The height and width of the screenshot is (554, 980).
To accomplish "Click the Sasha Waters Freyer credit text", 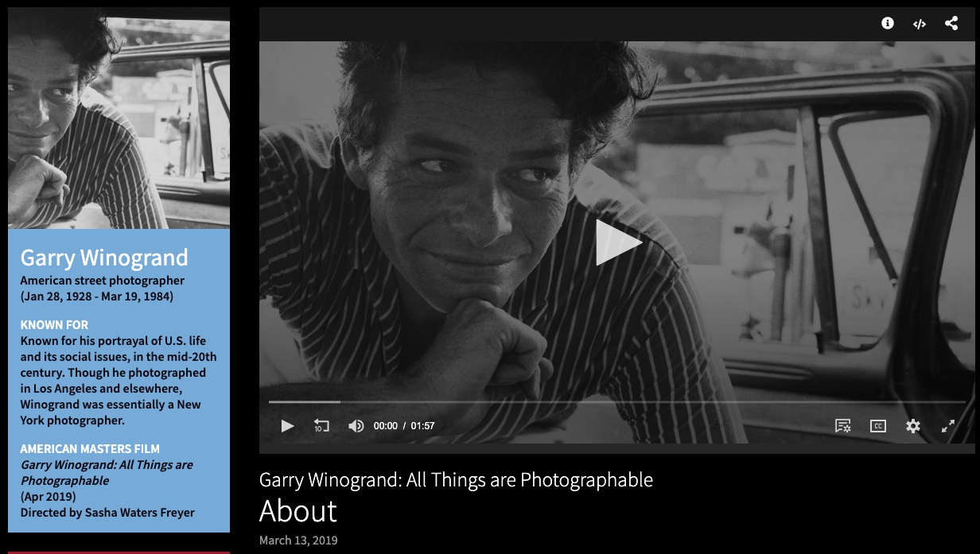I will tap(107, 512).
